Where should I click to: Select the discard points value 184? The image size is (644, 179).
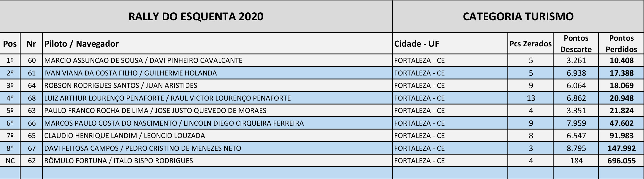[576, 161]
